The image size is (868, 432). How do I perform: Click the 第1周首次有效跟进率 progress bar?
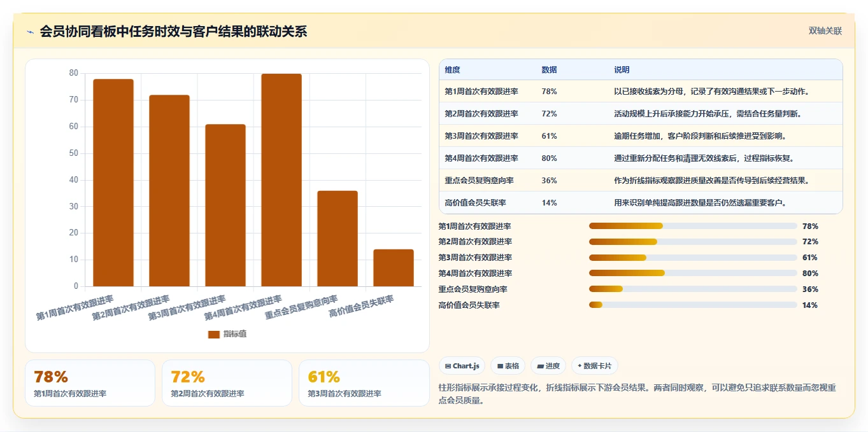693,226
